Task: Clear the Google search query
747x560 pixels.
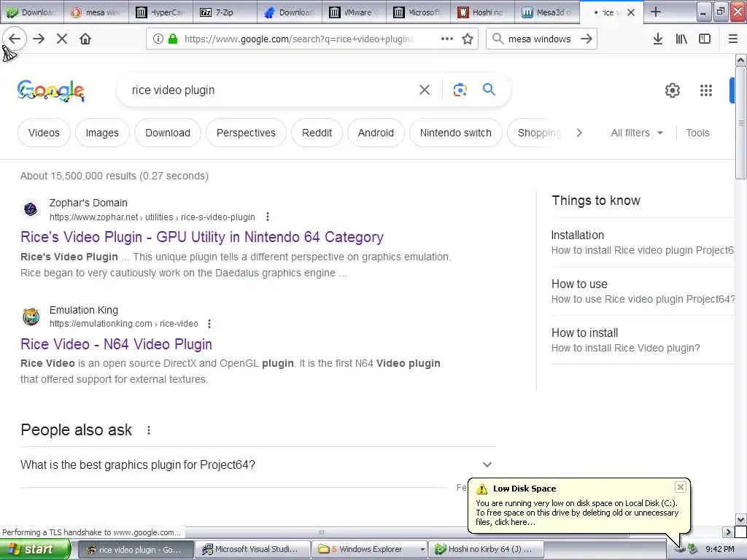Action: [425, 90]
